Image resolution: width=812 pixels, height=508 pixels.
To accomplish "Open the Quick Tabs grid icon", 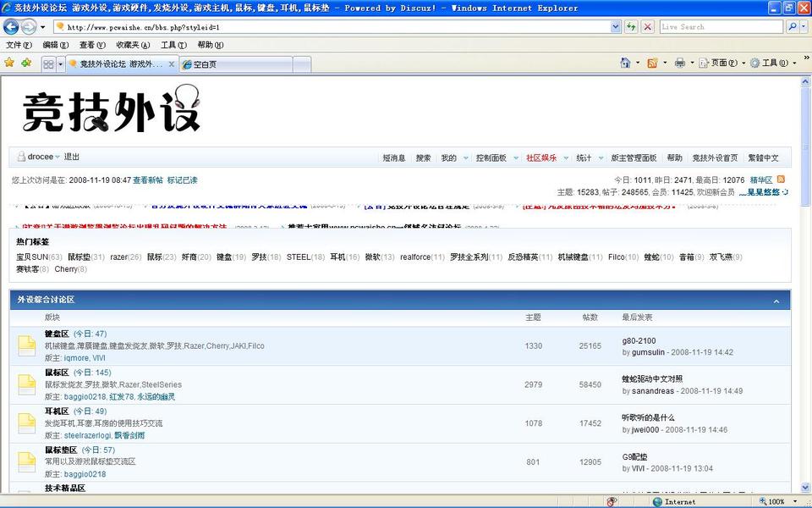I will 48,64.
